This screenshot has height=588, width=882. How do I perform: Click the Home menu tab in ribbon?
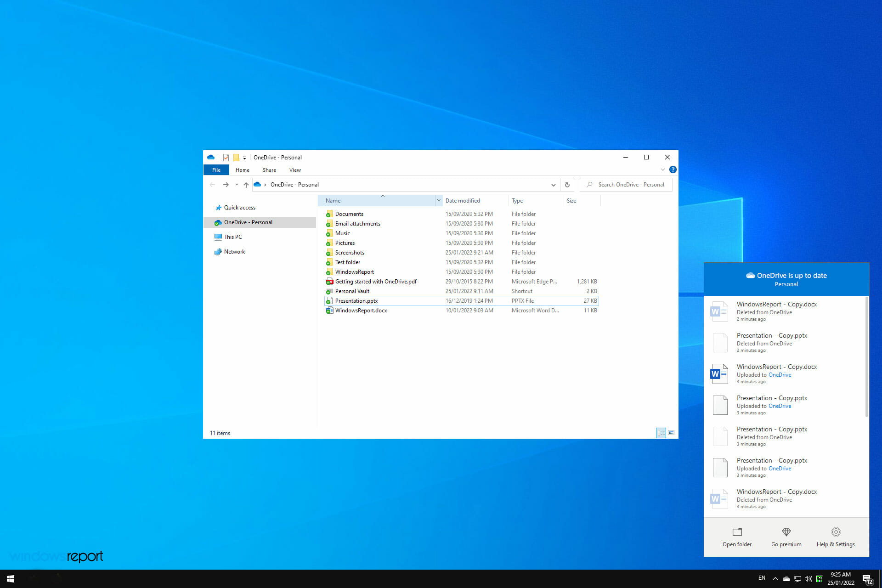[x=242, y=170]
